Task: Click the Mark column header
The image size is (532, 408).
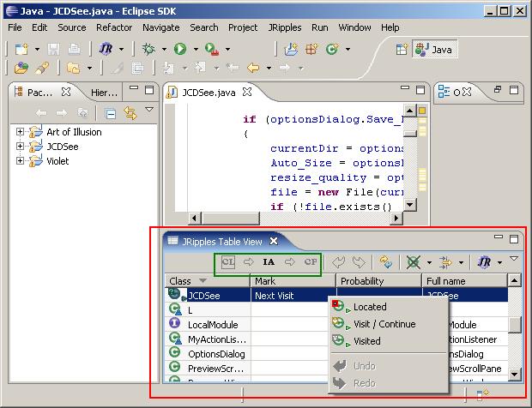Action: 293,281
